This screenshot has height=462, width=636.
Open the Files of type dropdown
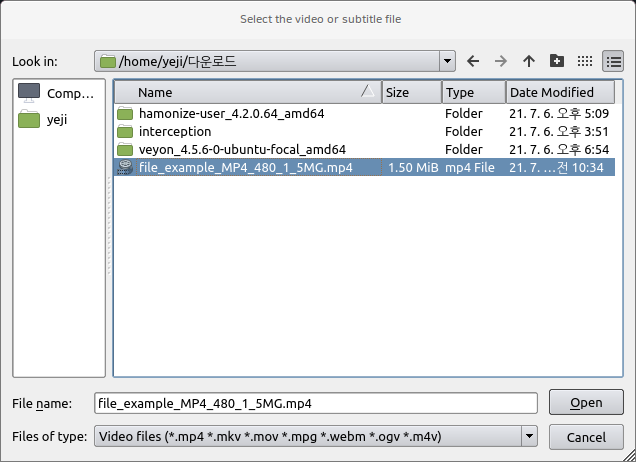[530, 437]
